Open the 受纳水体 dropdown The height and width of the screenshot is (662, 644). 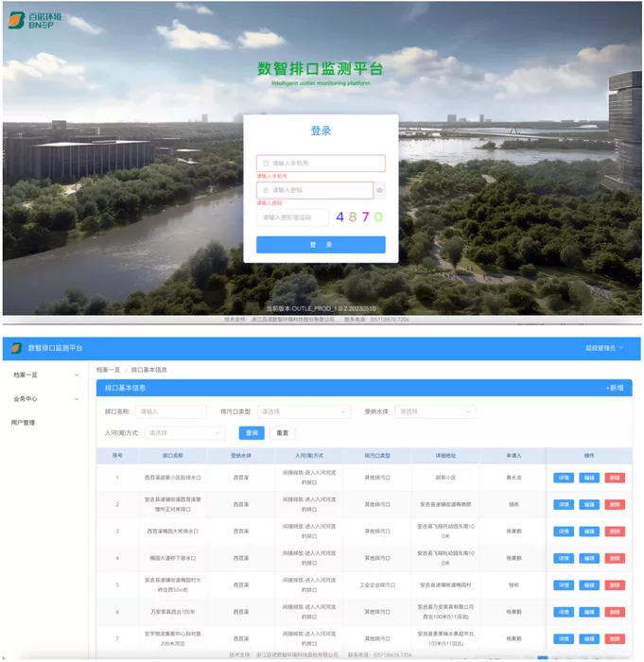pos(435,411)
